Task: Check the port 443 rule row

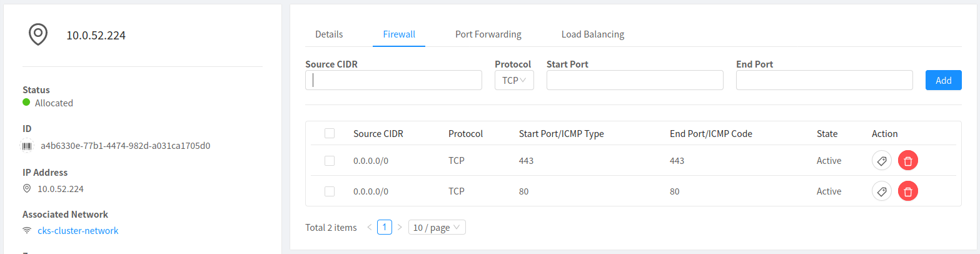Action: [x=330, y=161]
